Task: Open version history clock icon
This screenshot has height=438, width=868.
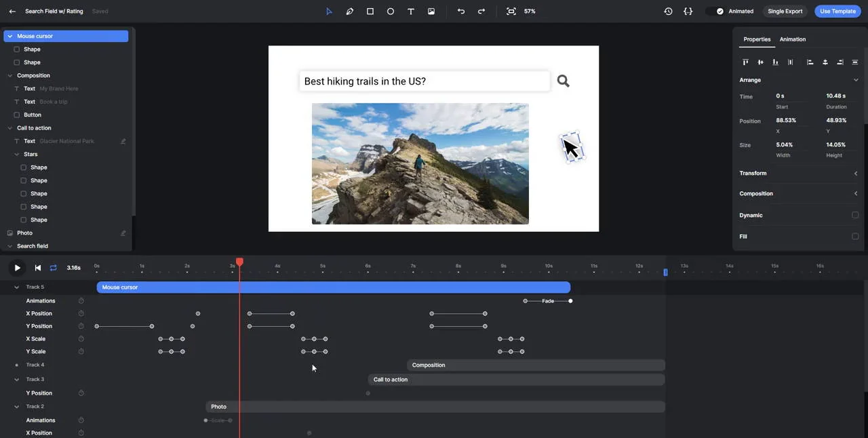Action: tap(668, 12)
